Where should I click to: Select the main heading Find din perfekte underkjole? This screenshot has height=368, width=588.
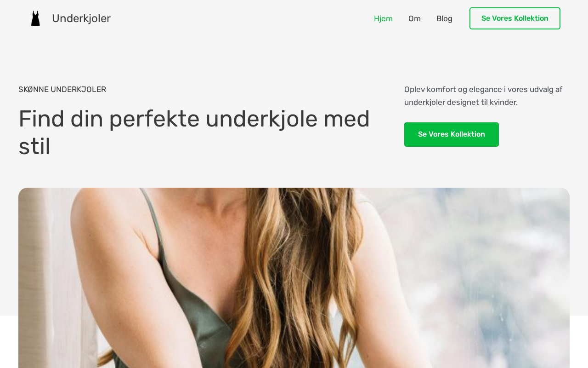tap(194, 132)
